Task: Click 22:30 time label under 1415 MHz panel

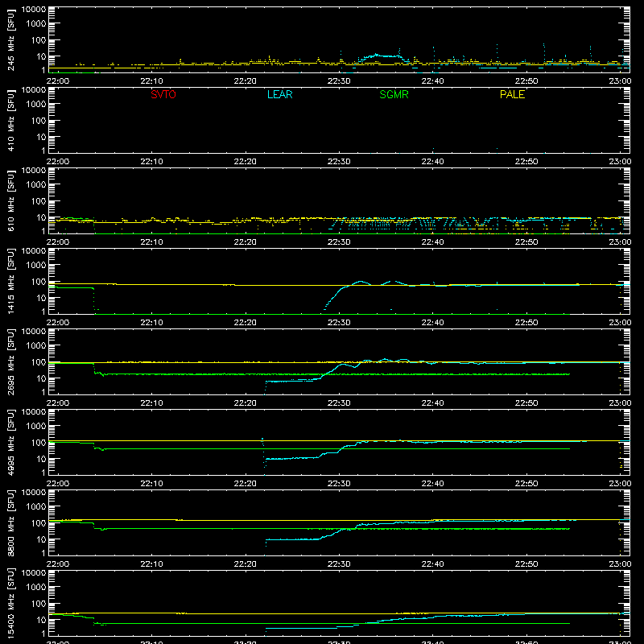Action: click(x=339, y=323)
